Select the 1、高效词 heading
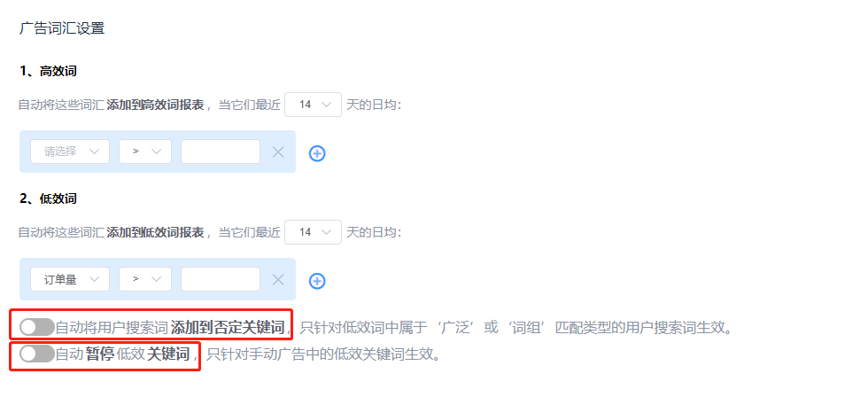Image resolution: width=868 pixels, height=397 pixels. pos(48,71)
